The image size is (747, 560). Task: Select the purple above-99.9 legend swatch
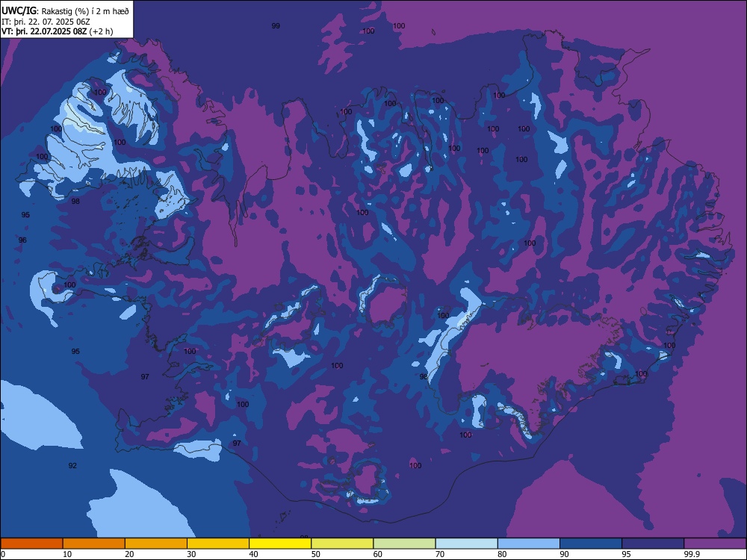click(x=715, y=544)
